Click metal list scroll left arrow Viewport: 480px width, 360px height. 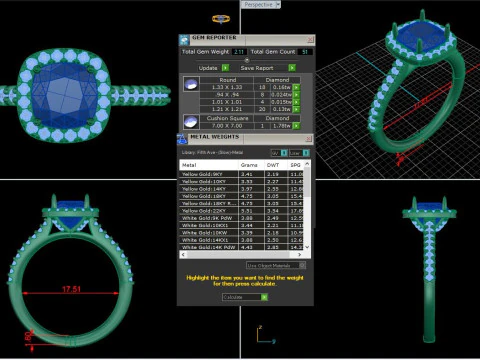click(183, 255)
